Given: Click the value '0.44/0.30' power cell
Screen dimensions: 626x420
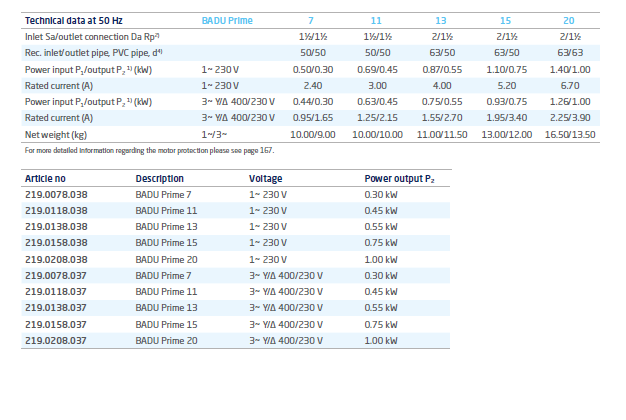Looking at the screenshot, I should pos(313,102).
